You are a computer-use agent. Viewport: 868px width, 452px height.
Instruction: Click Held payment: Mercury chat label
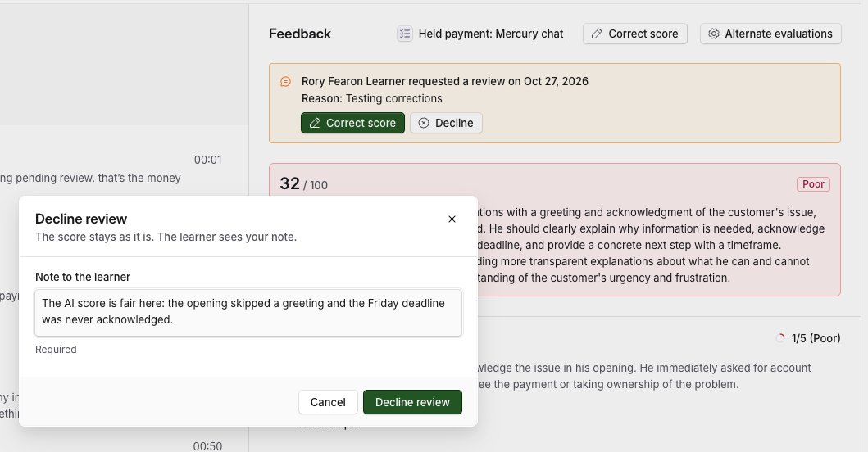[490, 34]
